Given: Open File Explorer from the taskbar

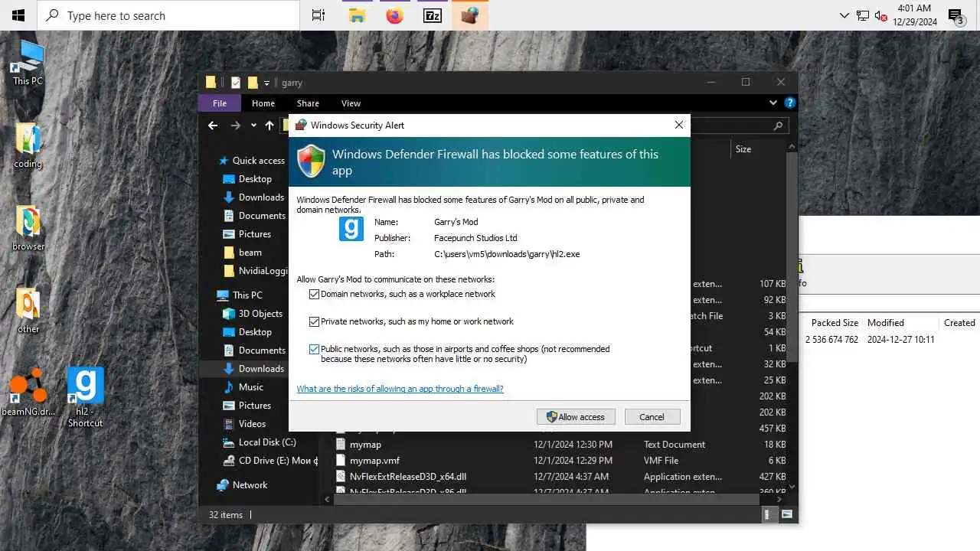Looking at the screenshot, I should 357,15.
